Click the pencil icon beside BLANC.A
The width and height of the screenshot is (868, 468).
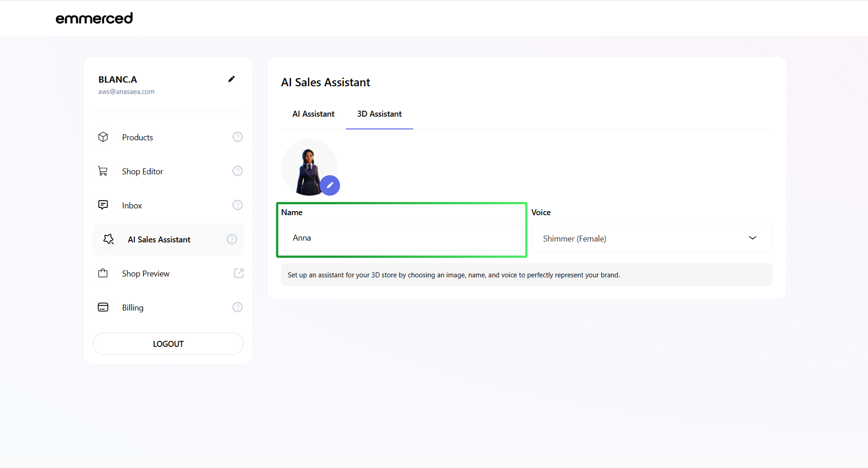pyautogui.click(x=232, y=79)
